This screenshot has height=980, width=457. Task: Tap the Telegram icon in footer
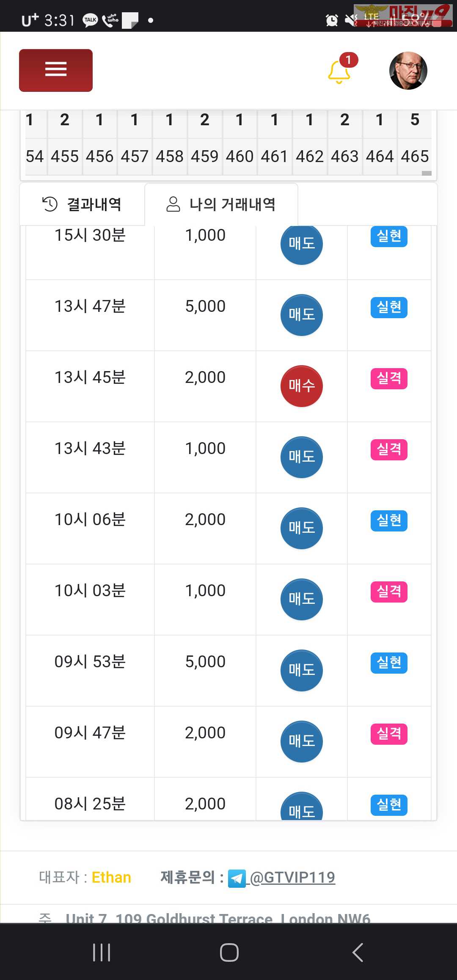click(237, 878)
